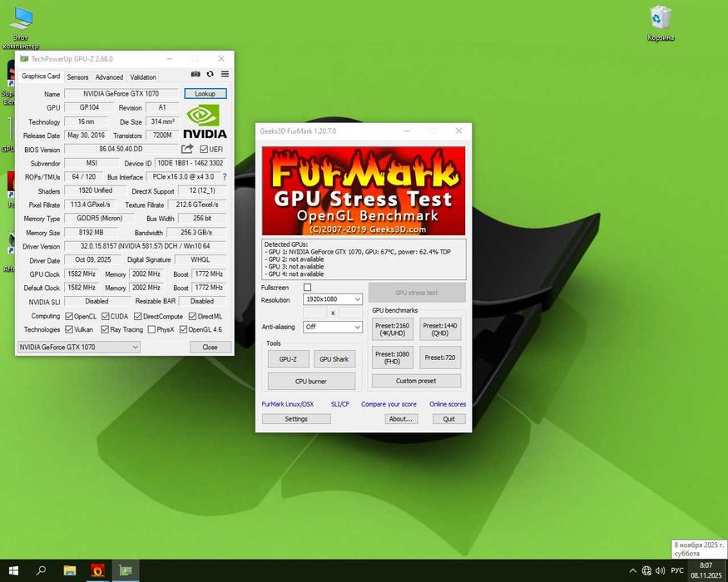
Task: Open File Explorer from the taskbar
Action: click(x=70, y=570)
